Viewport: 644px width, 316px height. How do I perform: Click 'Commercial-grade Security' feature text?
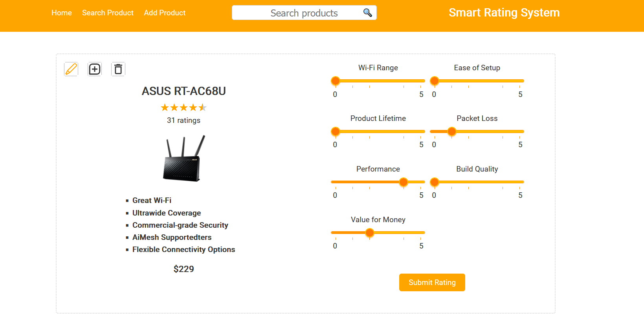pos(180,225)
